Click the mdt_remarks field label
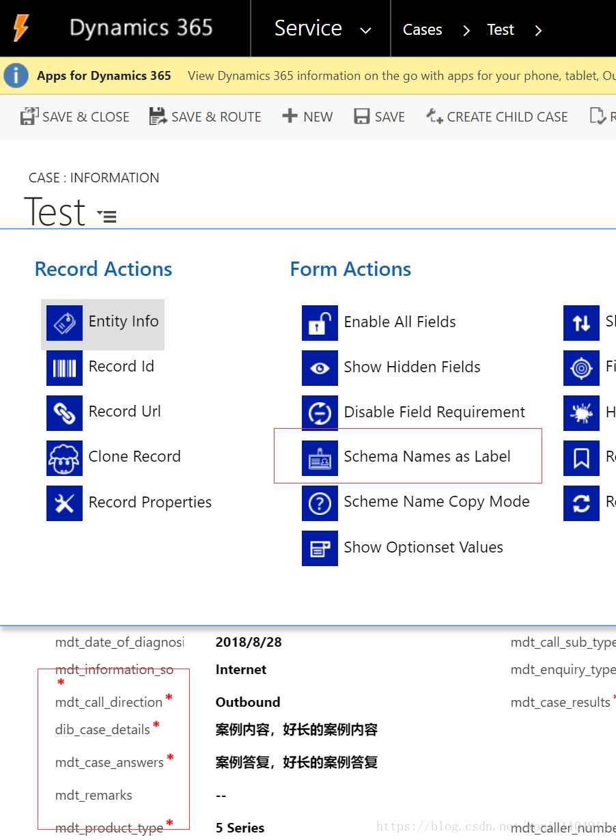Screen dimensions: 616x840 pyautogui.click(x=94, y=795)
